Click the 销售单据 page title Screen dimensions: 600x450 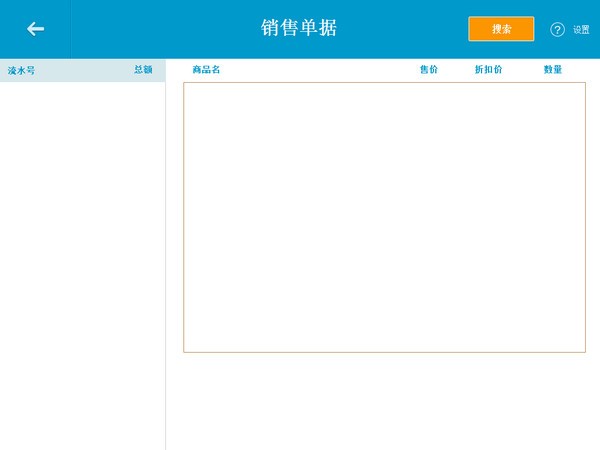299,28
